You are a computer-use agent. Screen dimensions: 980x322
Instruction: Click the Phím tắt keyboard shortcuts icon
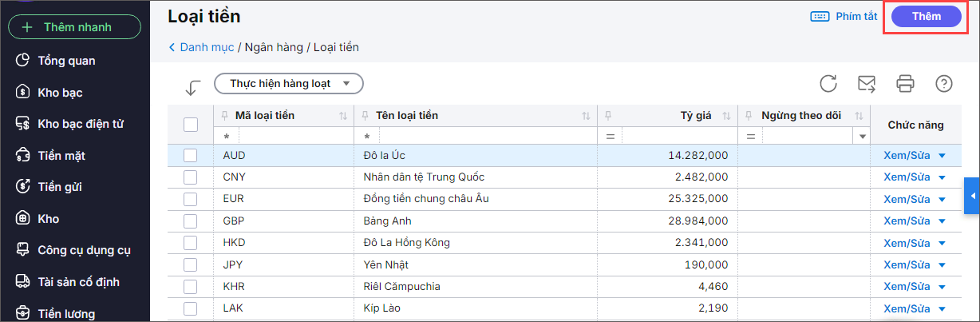820,16
